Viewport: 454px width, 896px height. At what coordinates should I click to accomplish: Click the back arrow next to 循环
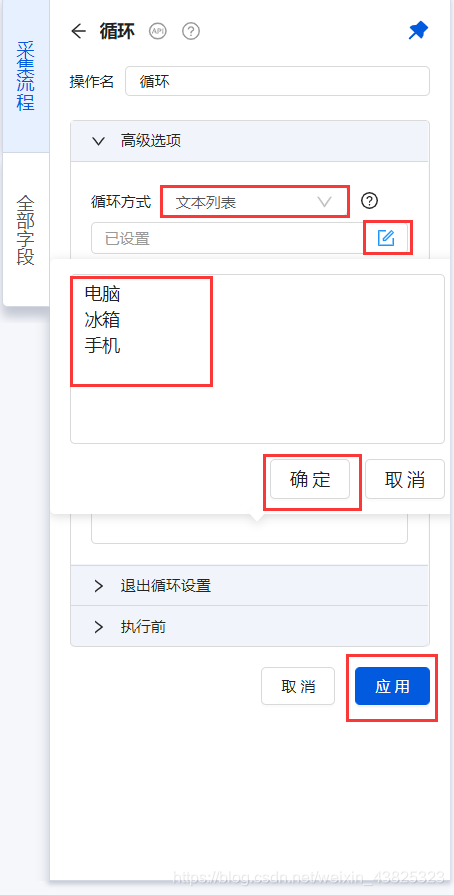tap(78, 31)
